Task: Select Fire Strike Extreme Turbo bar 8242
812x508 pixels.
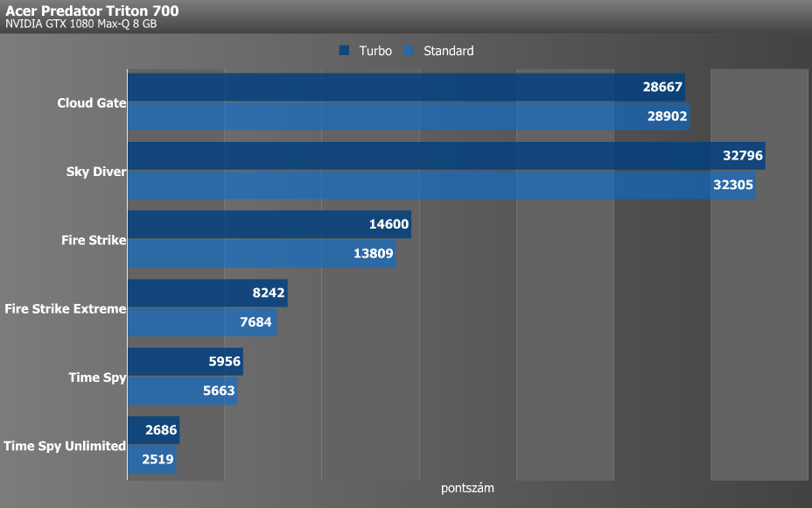Action: [x=207, y=293]
